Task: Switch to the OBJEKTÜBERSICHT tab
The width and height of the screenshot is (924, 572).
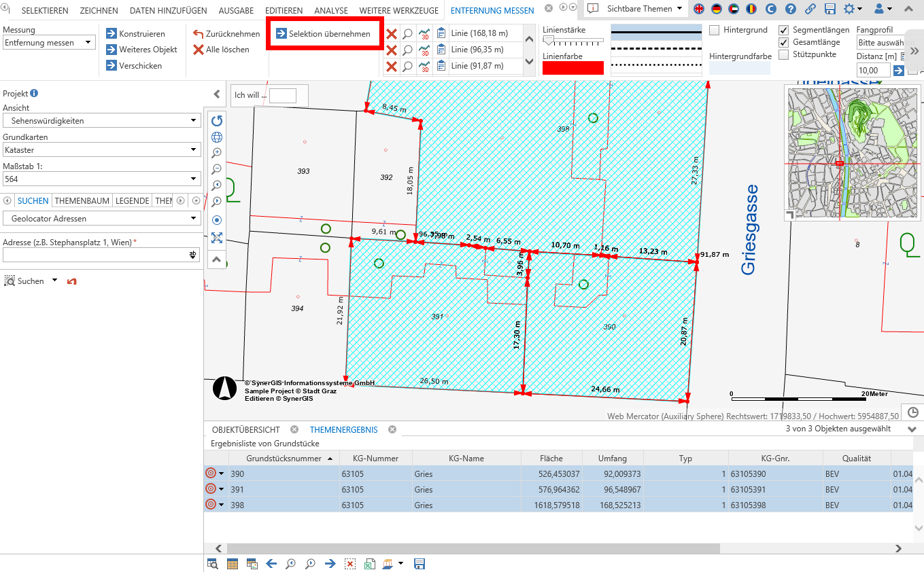Action: (x=245, y=429)
